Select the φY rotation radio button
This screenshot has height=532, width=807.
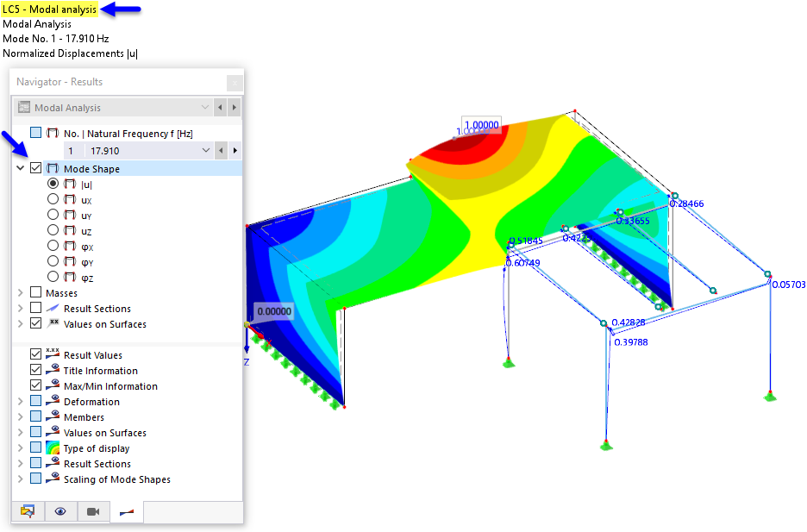(x=53, y=261)
